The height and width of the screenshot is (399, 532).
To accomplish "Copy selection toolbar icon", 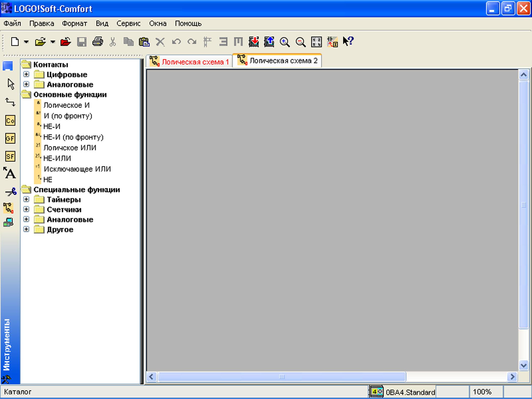I will [x=128, y=42].
